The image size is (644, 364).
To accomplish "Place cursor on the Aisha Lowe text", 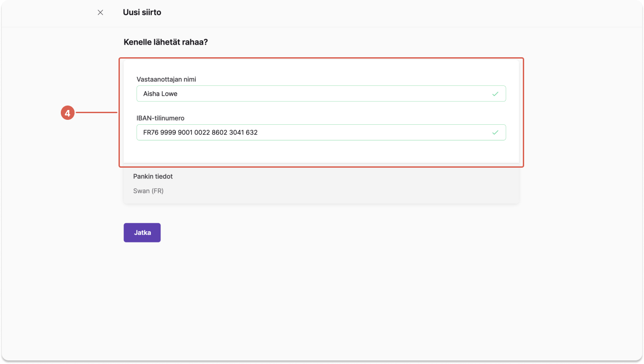I will point(161,94).
